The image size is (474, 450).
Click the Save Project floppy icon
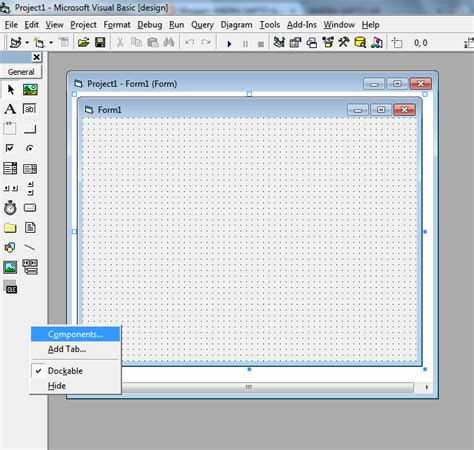coord(100,42)
